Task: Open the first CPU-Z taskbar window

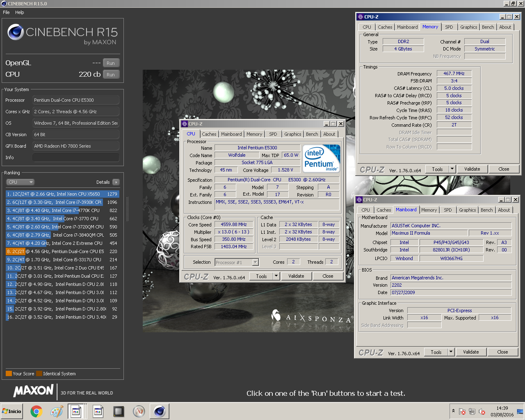Action: (76, 411)
